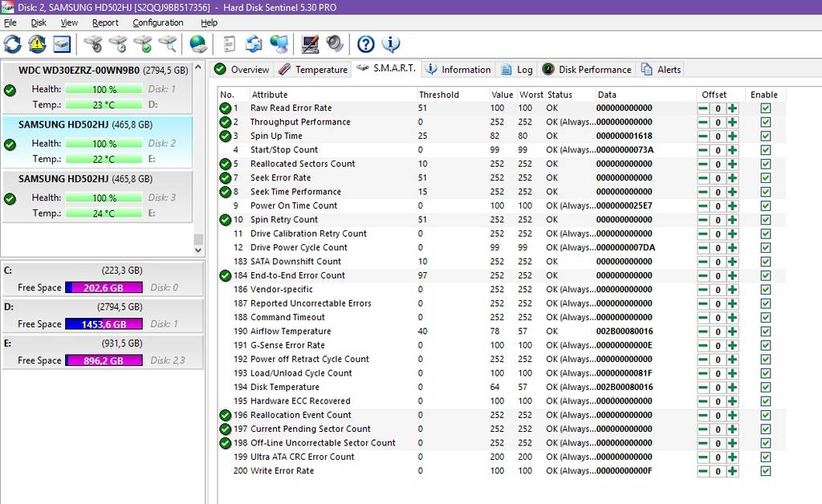This screenshot has width=822, height=504.
Task: Toggle Enable checkbox for Power On Time Count
Action: click(x=765, y=206)
